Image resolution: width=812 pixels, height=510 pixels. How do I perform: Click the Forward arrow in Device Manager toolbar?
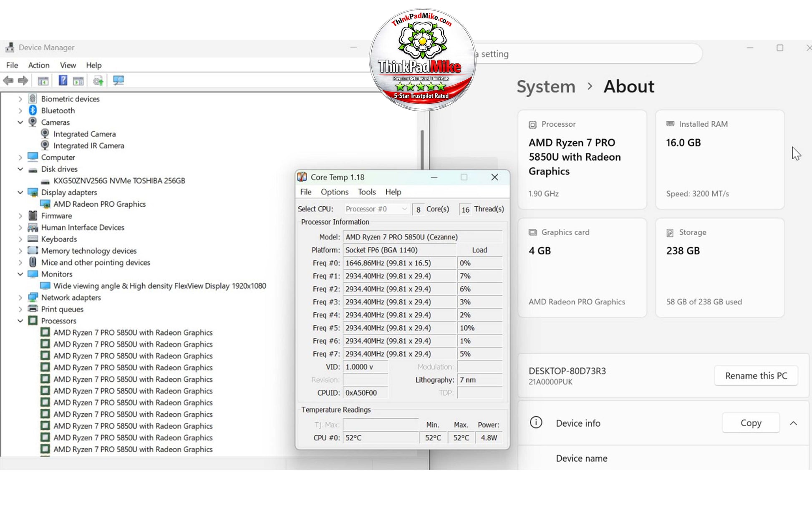click(23, 80)
